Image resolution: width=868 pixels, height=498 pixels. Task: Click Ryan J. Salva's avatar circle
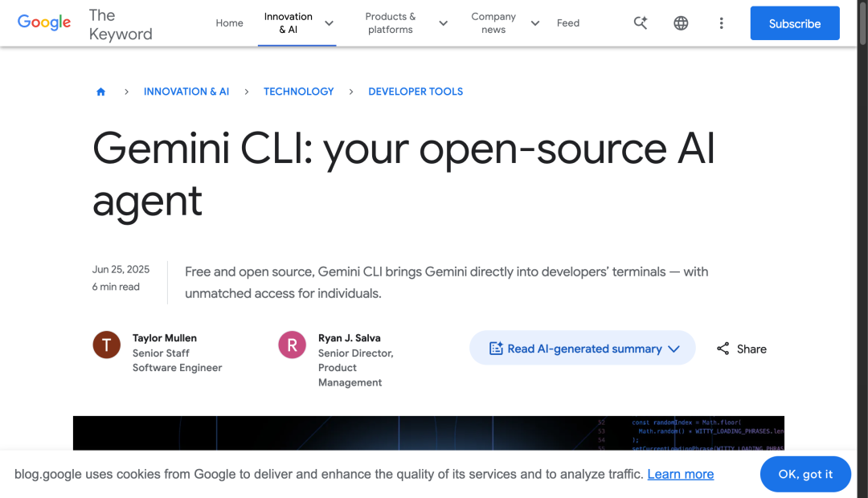click(x=293, y=345)
